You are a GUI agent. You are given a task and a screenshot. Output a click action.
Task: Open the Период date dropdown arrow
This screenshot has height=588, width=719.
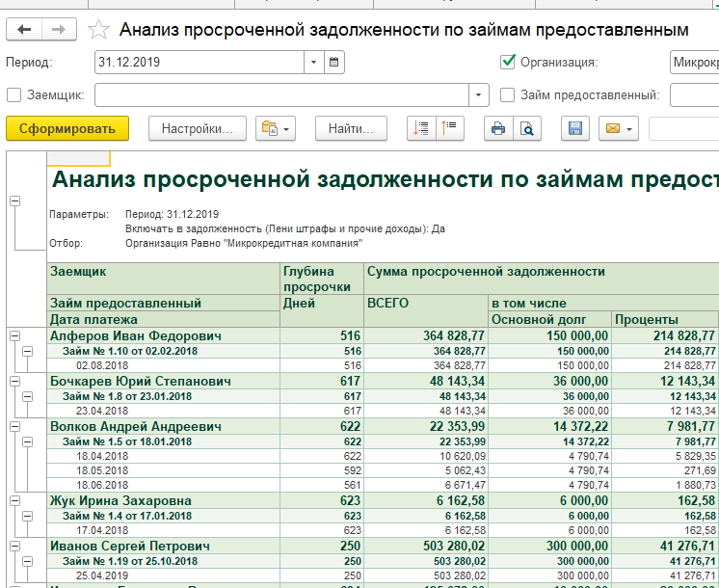[313, 62]
